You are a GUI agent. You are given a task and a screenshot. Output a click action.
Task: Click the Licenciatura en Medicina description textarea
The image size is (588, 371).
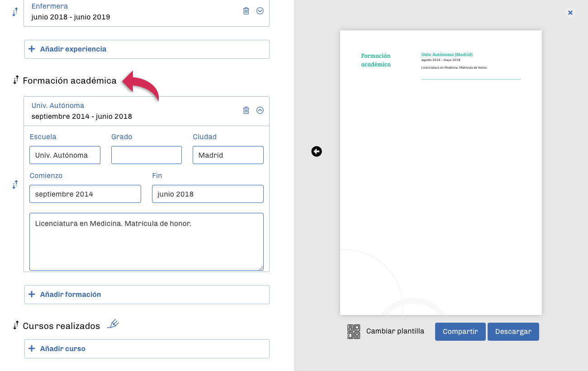147,242
